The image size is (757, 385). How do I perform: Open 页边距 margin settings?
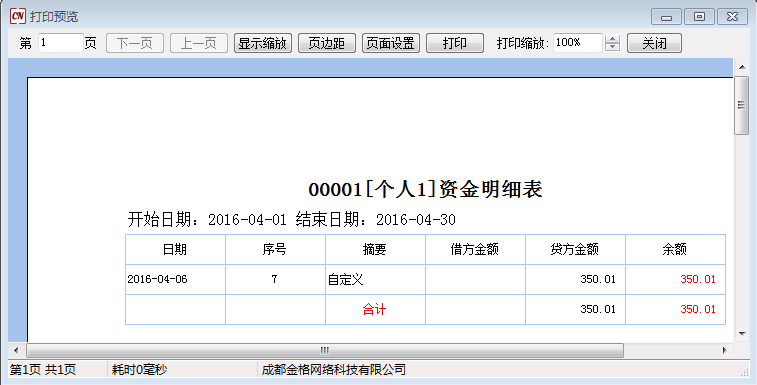[327, 43]
